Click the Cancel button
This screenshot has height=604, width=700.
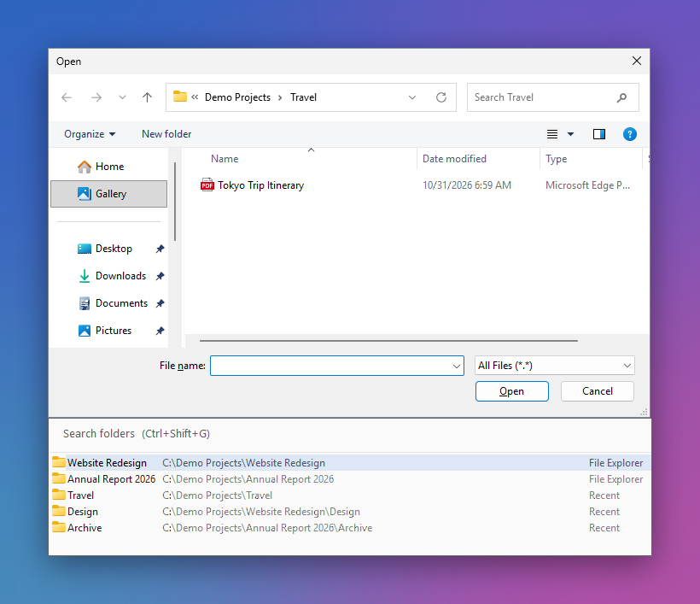click(x=598, y=391)
